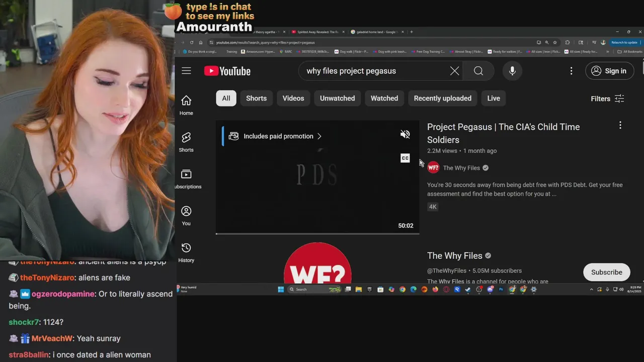The height and width of the screenshot is (362, 644).
Task: Click the large WF? channel logo
Action: click(x=317, y=263)
